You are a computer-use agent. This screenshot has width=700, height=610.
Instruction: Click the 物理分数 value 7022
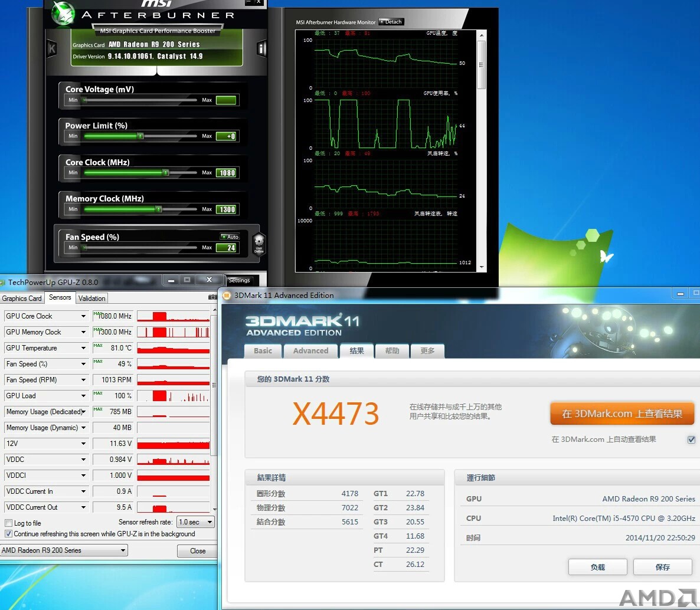coord(349,508)
